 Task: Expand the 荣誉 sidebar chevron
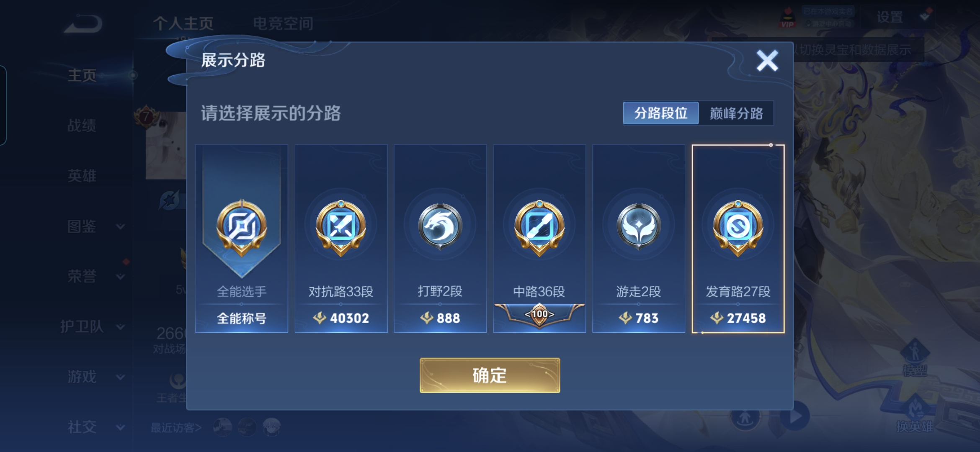click(121, 277)
